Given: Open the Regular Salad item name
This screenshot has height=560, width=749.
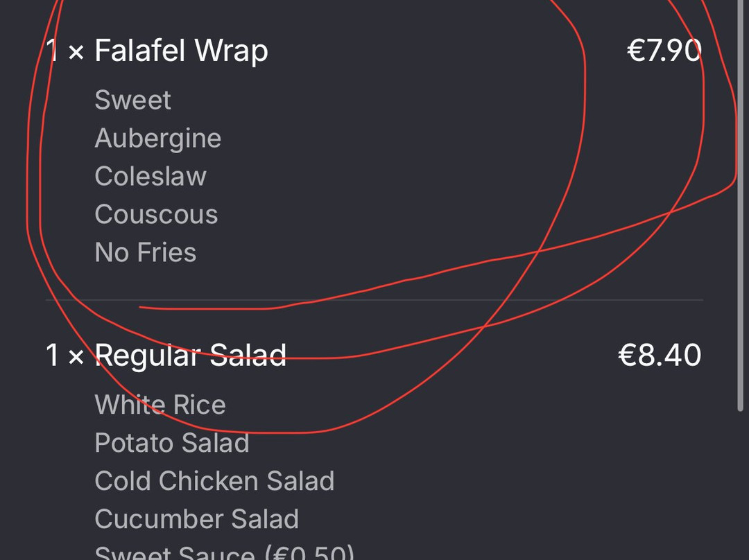Looking at the screenshot, I should click(190, 356).
